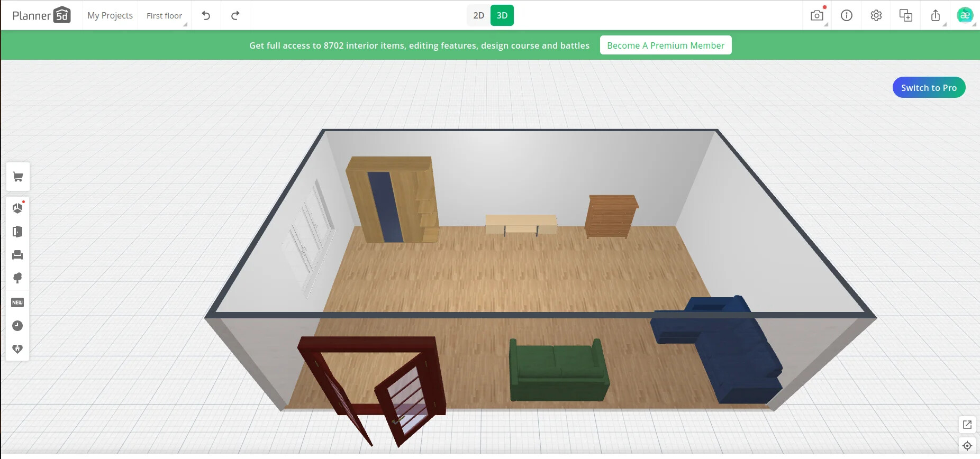This screenshot has width=980, height=459.
Task: Open the NEW items section
Action: pos(17,302)
